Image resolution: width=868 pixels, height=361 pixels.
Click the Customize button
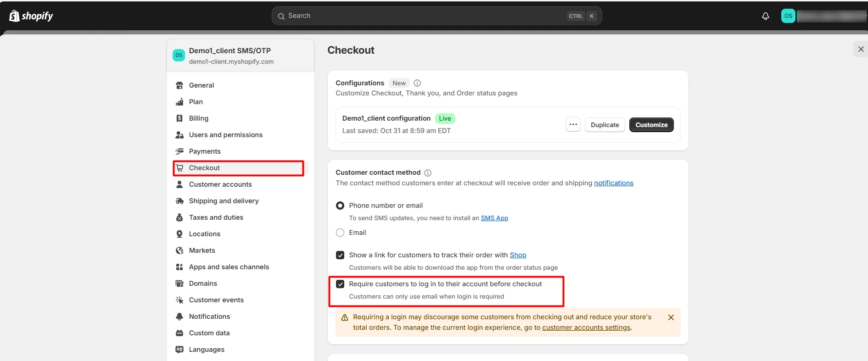point(651,125)
